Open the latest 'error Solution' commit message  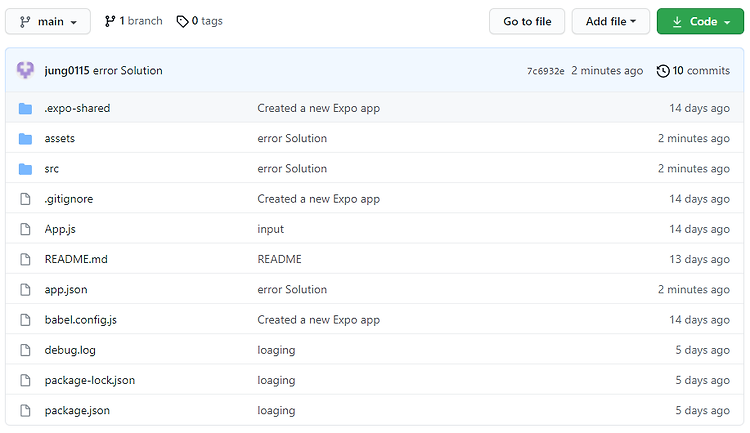click(128, 70)
